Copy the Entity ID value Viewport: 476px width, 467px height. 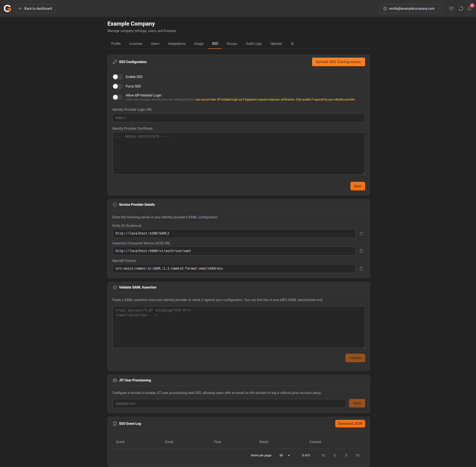pyautogui.click(x=361, y=233)
